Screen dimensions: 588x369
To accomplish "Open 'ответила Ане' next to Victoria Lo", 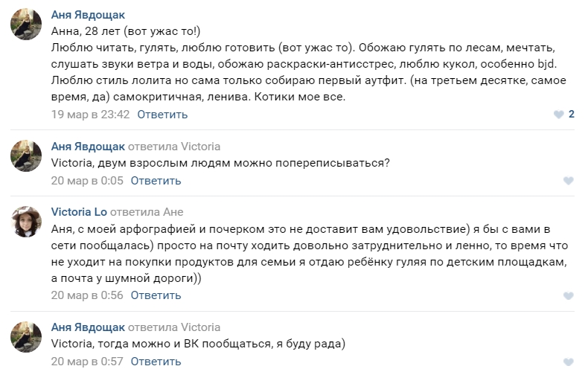I will coord(147,212).
